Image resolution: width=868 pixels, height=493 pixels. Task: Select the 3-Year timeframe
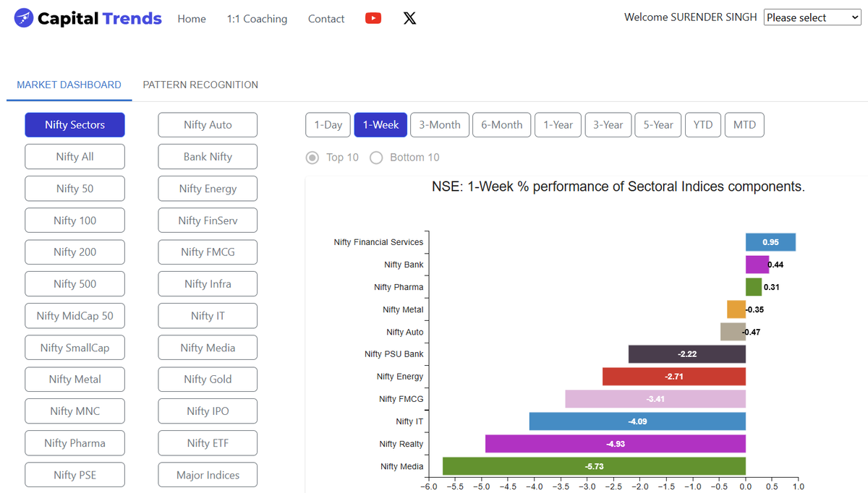tap(608, 125)
